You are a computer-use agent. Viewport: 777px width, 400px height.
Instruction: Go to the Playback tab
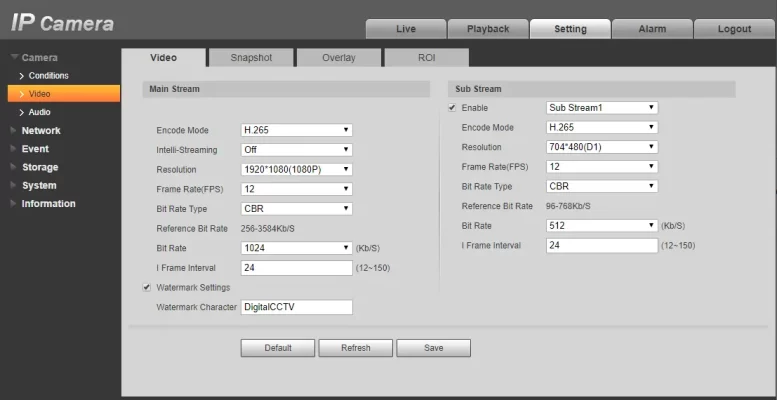point(488,29)
